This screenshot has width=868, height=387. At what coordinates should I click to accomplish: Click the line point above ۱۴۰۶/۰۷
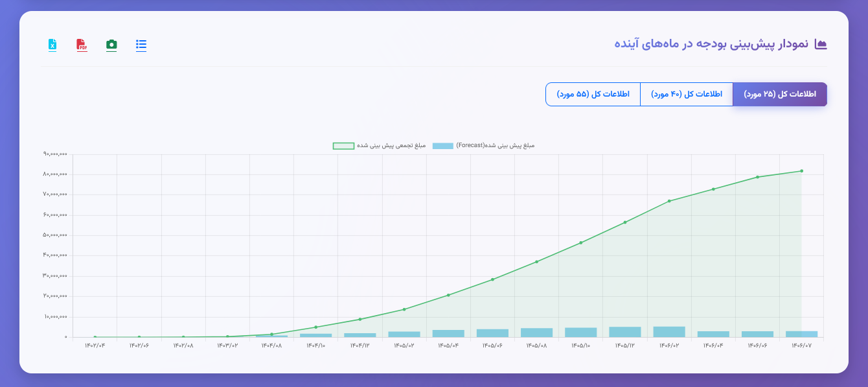coord(801,171)
